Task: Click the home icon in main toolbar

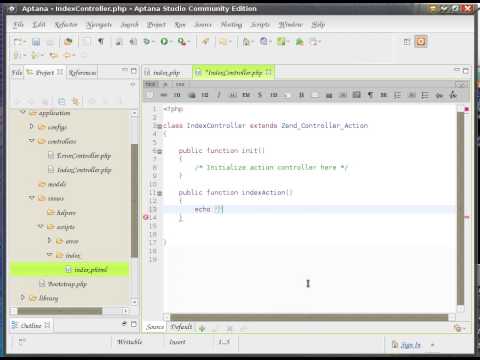Action: point(246,42)
